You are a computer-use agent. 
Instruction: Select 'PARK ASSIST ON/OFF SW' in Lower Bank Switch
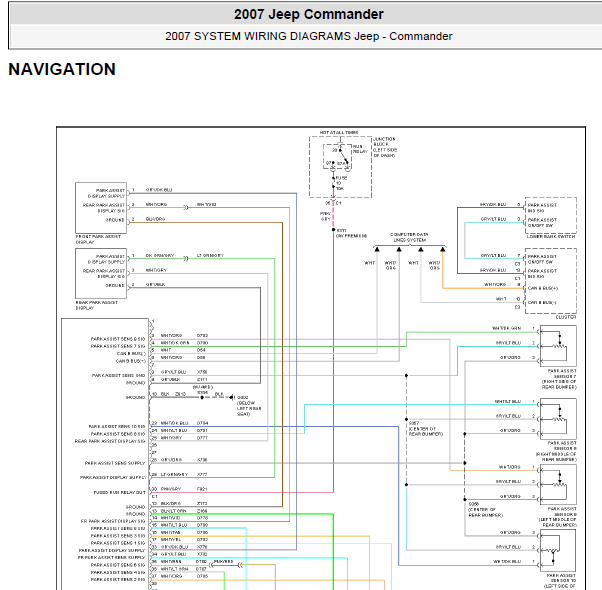[542, 223]
